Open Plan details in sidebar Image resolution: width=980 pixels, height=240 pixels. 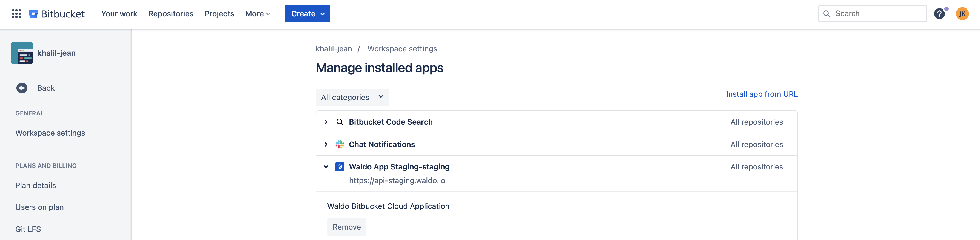pyautogui.click(x=35, y=185)
